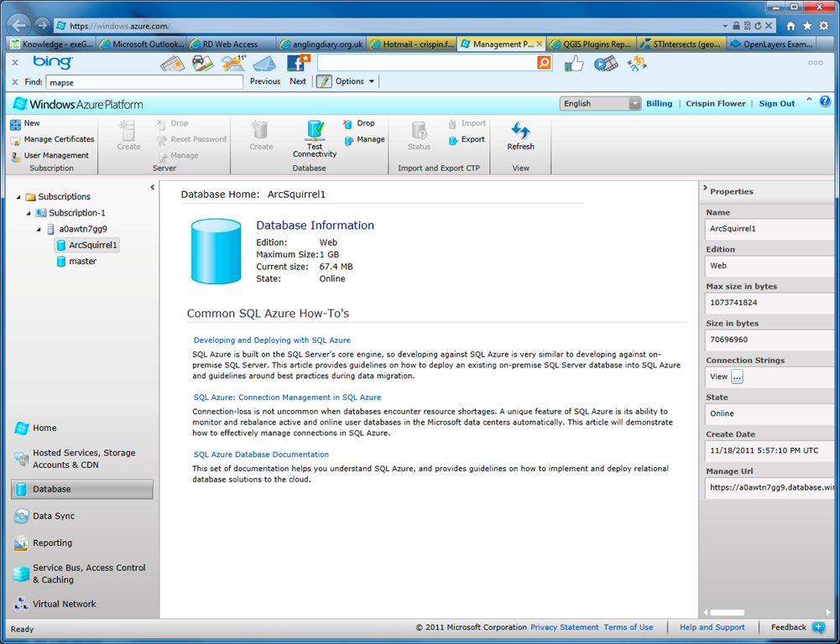Screen dimensions: 840x644
Task: Click the Properties panel horizontal scrollbar
Action: (727, 612)
